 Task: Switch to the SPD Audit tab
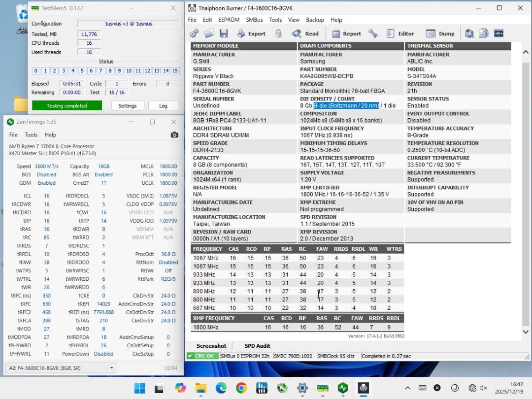click(x=257, y=346)
